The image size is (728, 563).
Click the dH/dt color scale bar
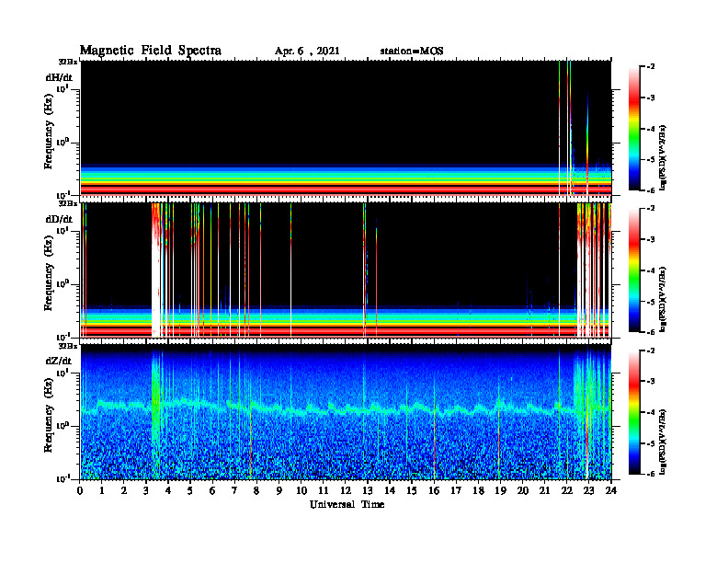point(634,129)
